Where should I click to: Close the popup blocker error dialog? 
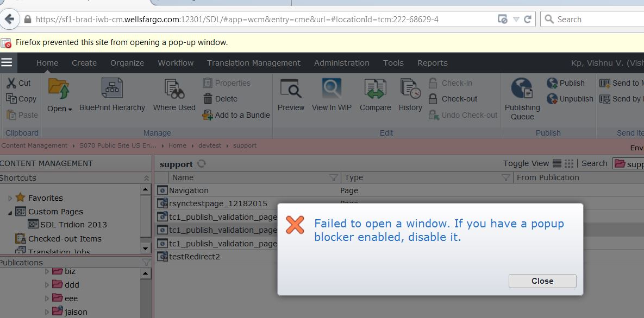point(542,281)
